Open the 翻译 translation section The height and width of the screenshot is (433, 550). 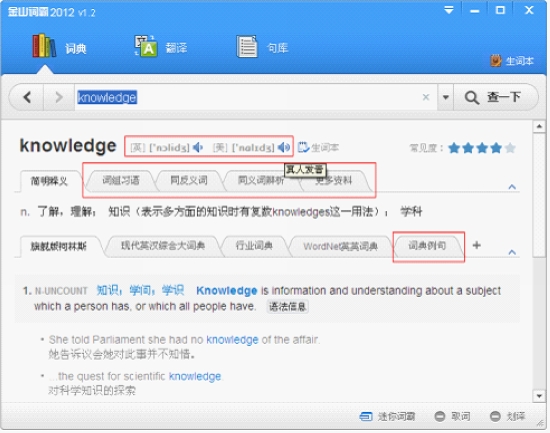click(161, 47)
